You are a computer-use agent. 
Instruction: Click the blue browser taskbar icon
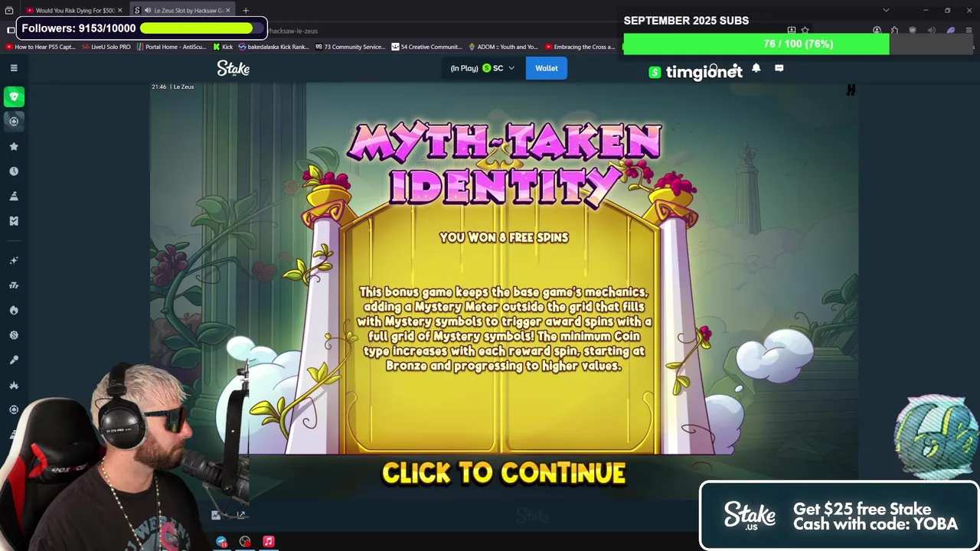pos(221,542)
